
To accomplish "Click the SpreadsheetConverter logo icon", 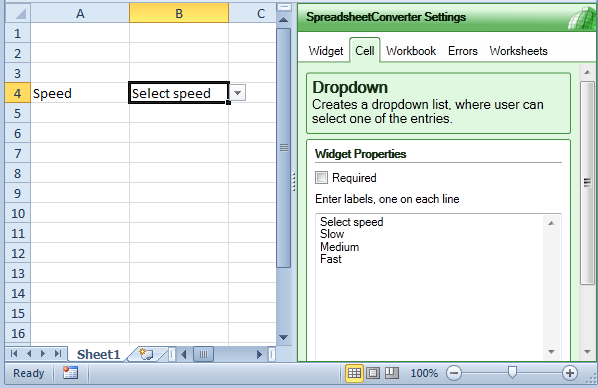I will 581,19.
